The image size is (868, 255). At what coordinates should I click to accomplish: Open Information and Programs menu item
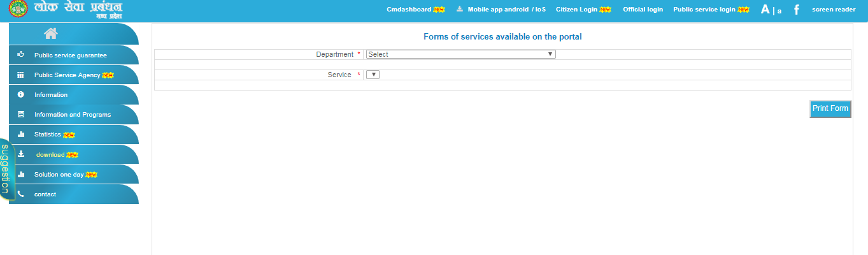72,115
